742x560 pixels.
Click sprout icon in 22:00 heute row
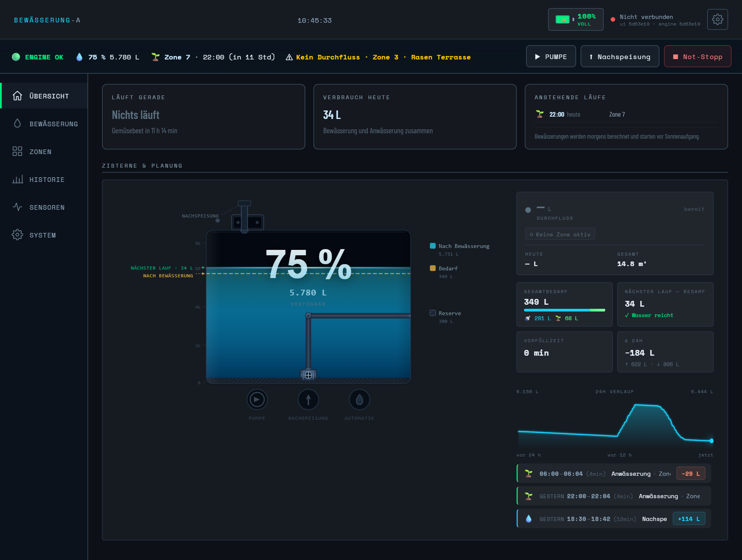(539, 114)
